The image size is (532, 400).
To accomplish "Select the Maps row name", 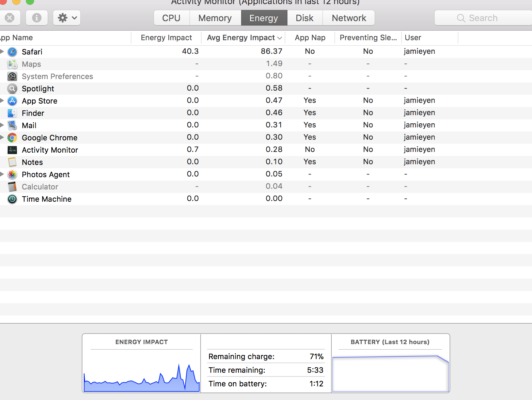I will coord(31,64).
